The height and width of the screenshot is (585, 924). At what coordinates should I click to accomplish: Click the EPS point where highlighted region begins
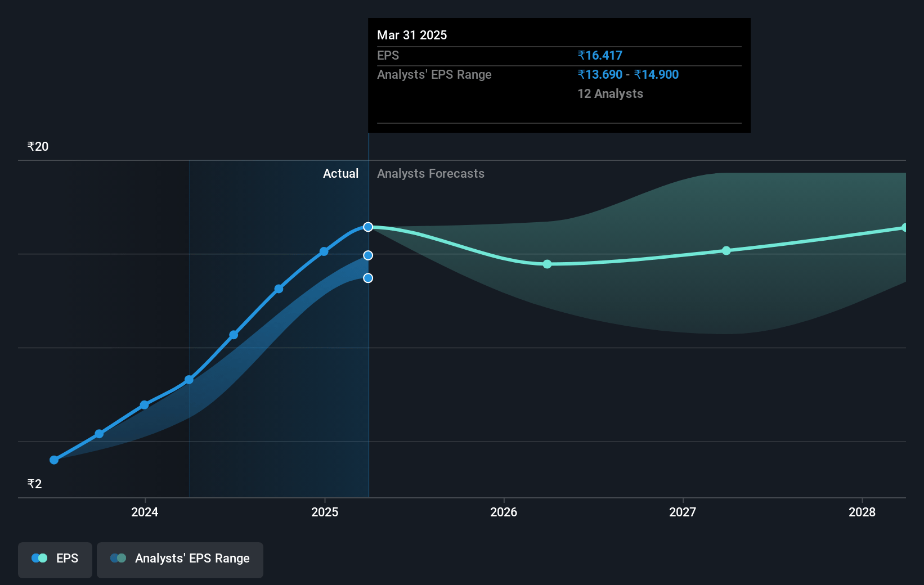click(189, 380)
